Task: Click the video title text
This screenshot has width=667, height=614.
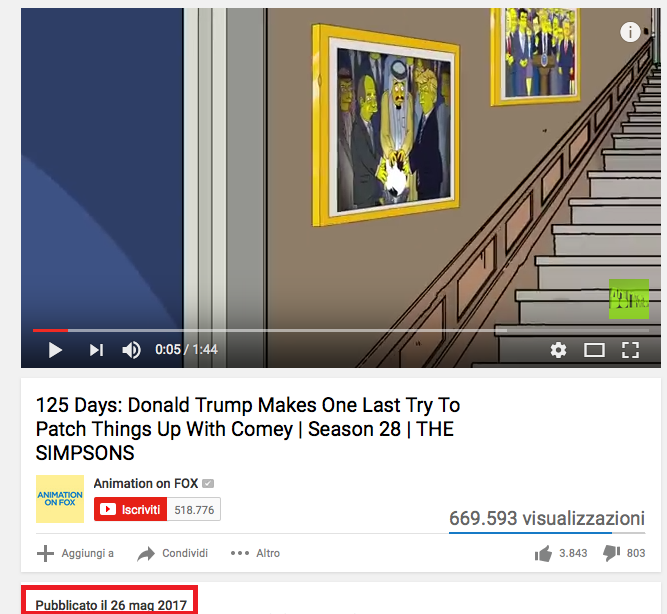Action: (x=248, y=429)
